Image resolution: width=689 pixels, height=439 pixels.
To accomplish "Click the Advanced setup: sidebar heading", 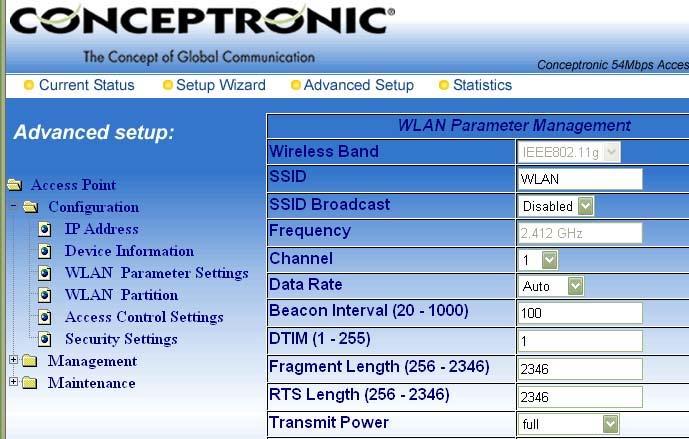I will point(94,132).
